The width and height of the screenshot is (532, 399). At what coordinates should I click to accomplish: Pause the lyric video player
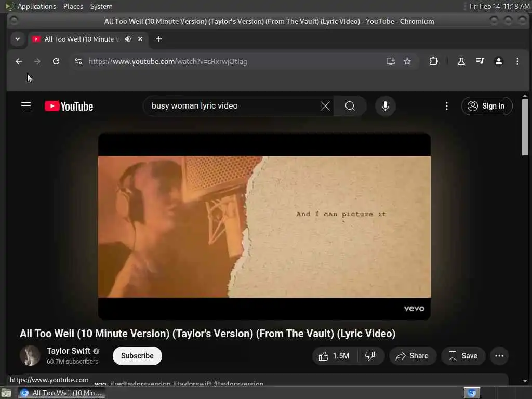[264, 227]
